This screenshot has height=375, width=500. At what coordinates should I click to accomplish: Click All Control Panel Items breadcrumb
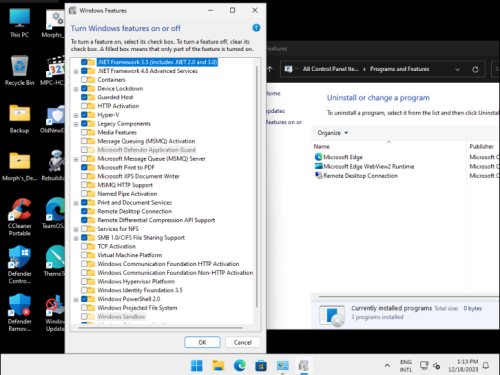(330, 69)
